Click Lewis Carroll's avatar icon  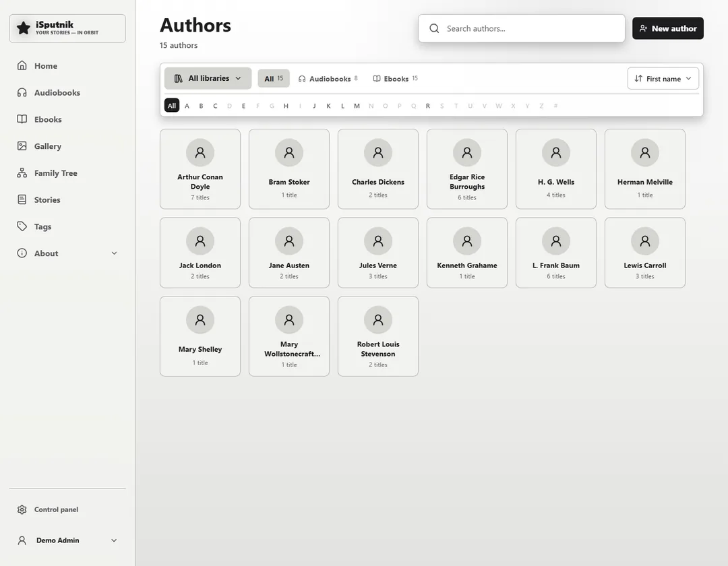point(645,241)
